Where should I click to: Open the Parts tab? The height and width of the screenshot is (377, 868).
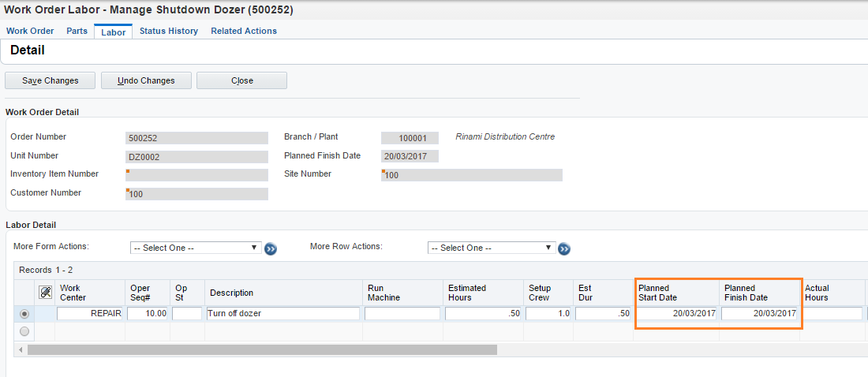pos(77,31)
